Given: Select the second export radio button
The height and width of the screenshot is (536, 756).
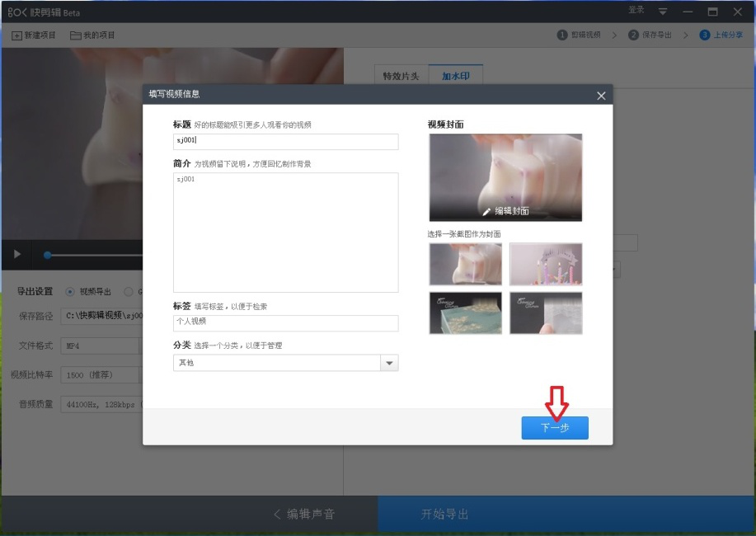Looking at the screenshot, I should [x=129, y=291].
